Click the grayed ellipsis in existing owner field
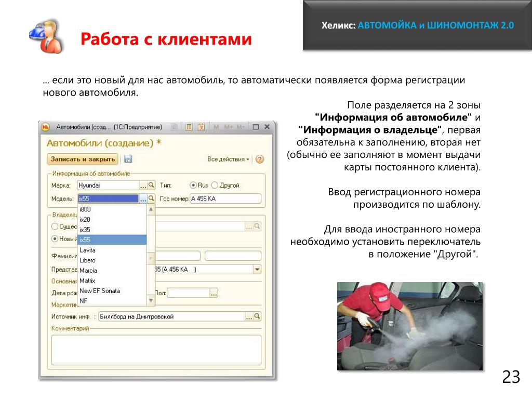The image size is (532, 399). click(249, 227)
